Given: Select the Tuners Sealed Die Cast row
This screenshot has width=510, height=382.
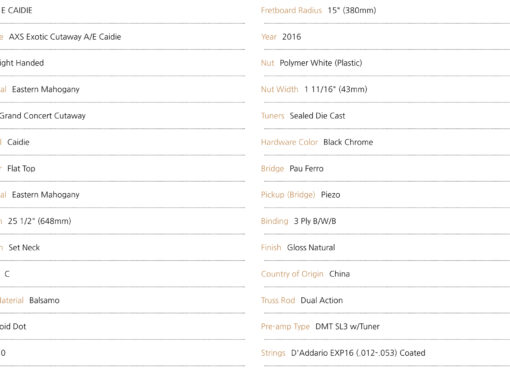Looking at the screenshot, I should click(387, 116).
